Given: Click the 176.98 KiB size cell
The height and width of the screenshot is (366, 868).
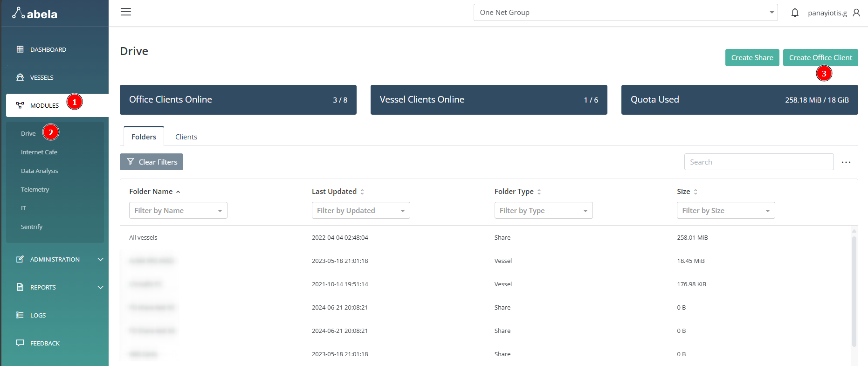Looking at the screenshot, I should 691,284.
